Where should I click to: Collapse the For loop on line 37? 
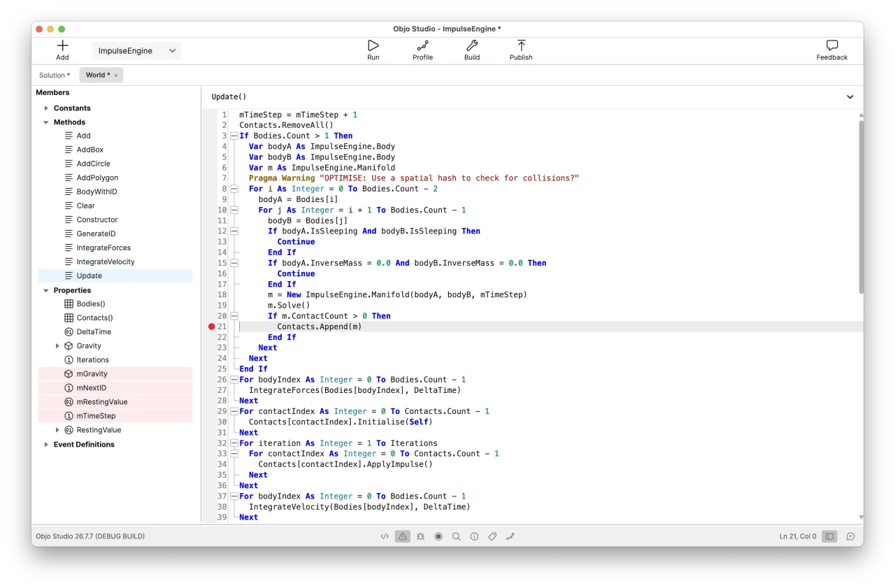coord(234,496)
